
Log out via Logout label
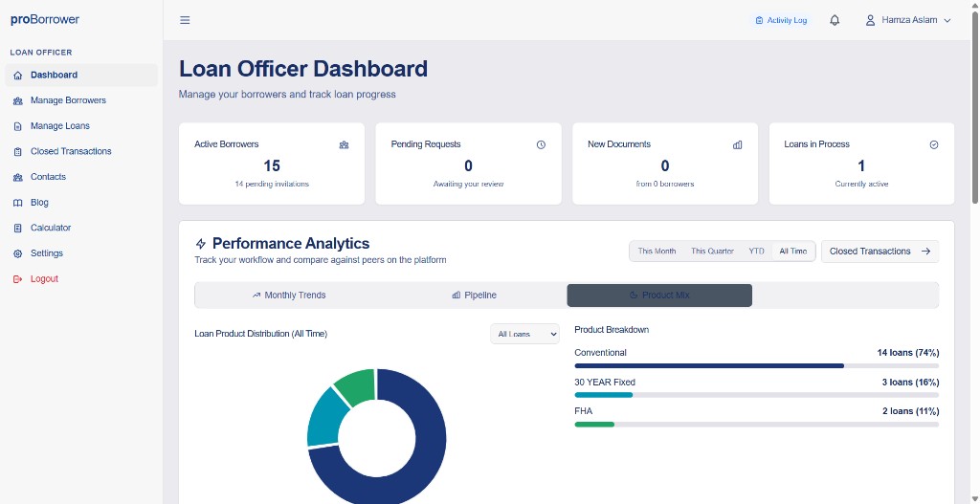[44, 279]
